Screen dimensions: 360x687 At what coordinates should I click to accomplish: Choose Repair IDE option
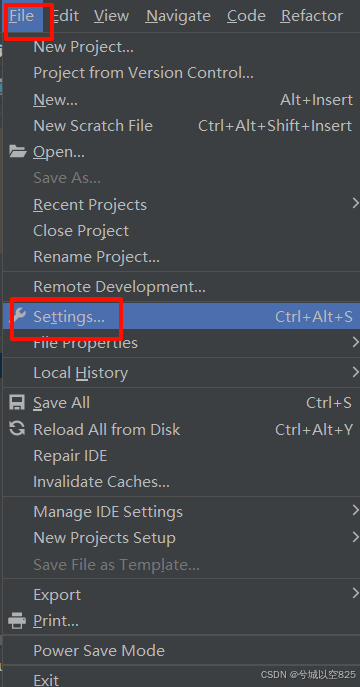coord(180,456)
